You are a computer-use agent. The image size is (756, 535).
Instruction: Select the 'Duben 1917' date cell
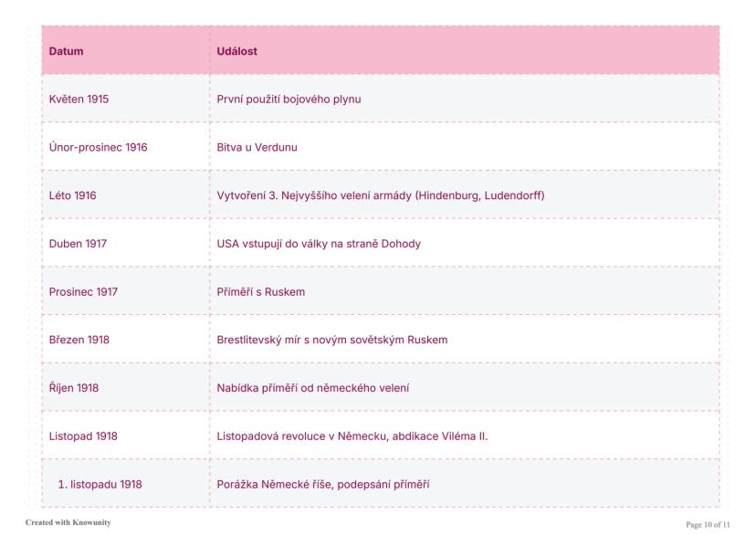pos(79,244)
